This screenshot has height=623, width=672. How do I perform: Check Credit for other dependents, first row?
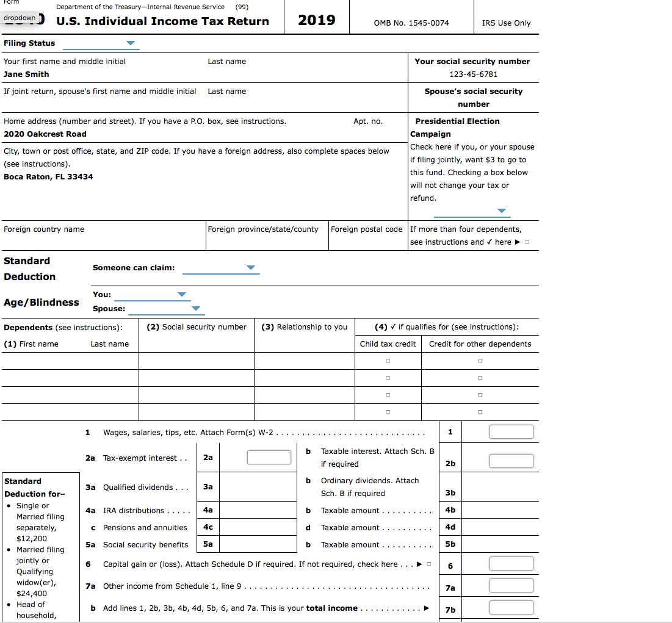480,361
